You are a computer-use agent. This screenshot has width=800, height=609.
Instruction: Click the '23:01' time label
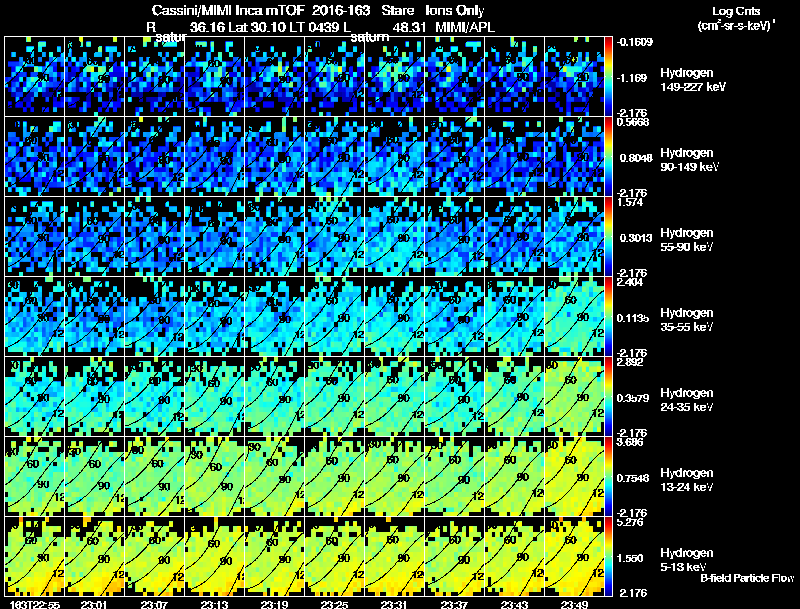(x=94, y=604)
